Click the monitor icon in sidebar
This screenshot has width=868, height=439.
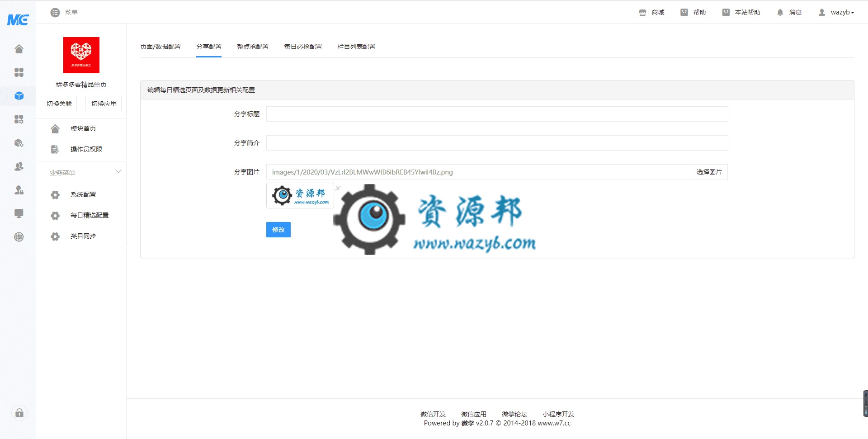(x=19, y=213)
